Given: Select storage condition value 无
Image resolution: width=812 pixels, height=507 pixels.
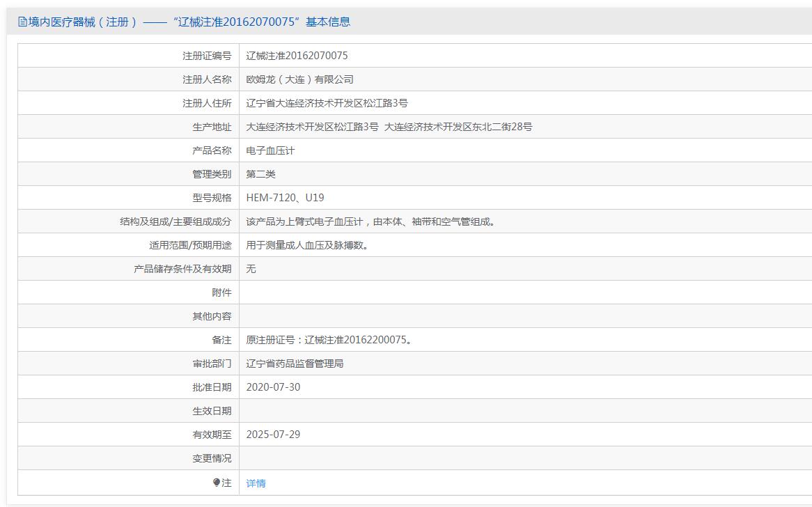Looking at the screenshot, I should 251,269.
